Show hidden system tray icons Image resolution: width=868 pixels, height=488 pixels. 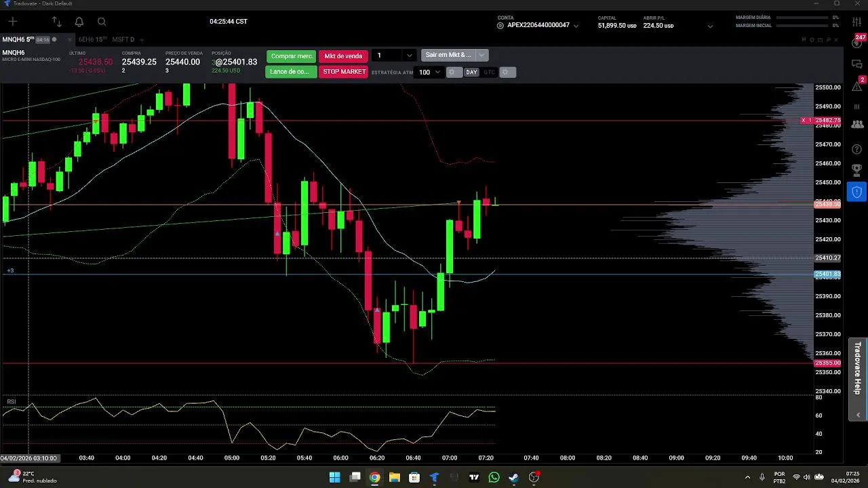747,477
